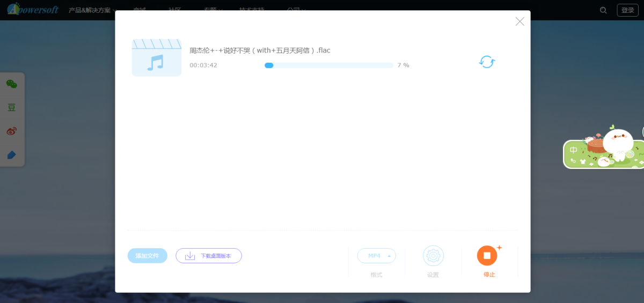The image size is (644, 303).
Task: Click the 格式 label
Action: tap(376, 275)
